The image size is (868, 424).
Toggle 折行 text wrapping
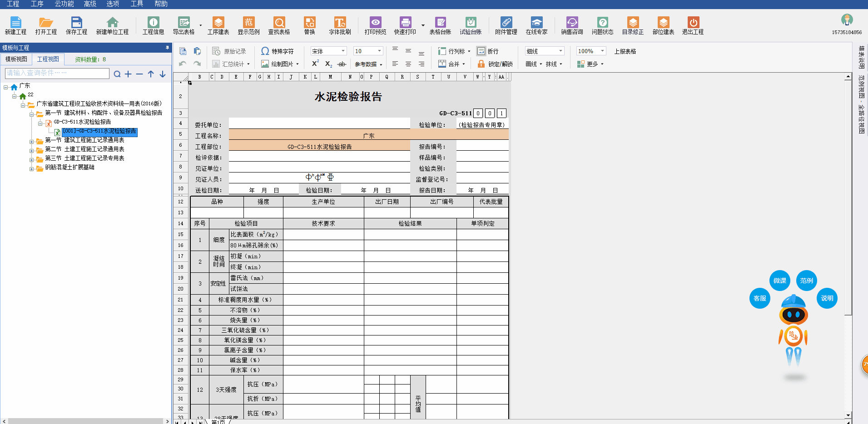tap(488, 51)
